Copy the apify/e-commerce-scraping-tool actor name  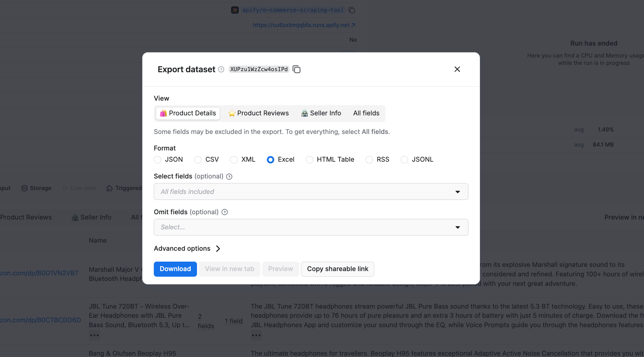(x=351, y=10)
